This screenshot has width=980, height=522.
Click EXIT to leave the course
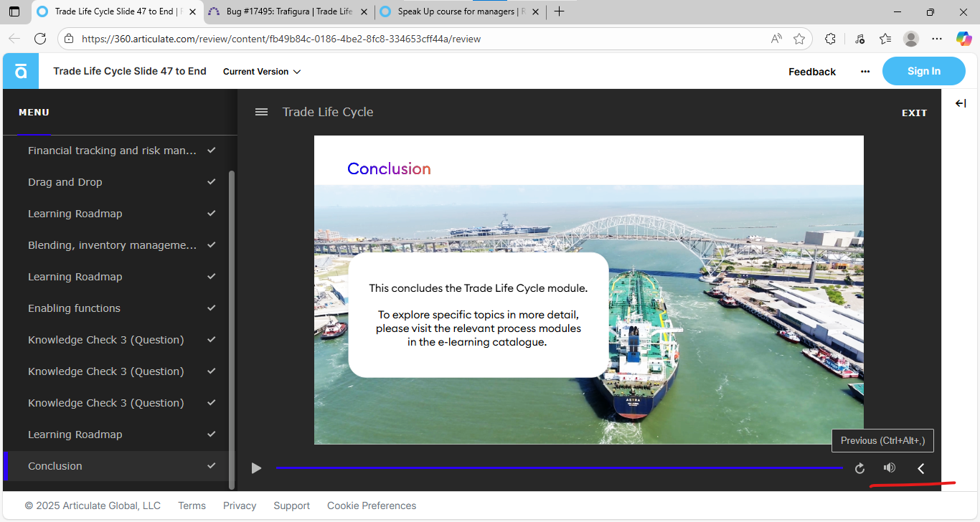point(914,113)
